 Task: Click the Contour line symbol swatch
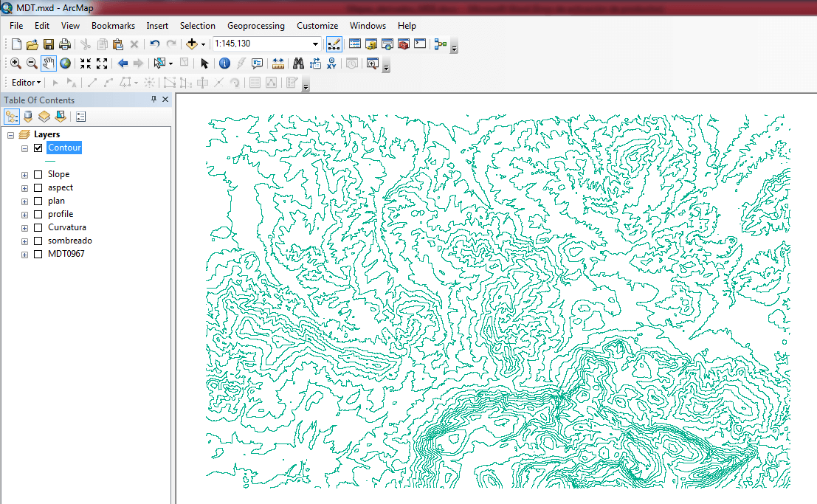point(50,161)
